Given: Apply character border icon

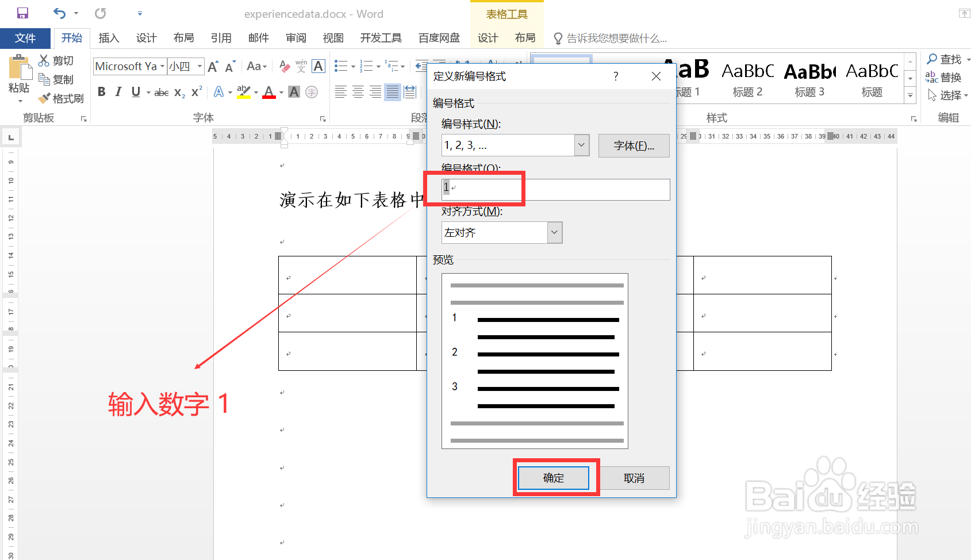Looking at the screenshot, I should (x=318, y=67).
